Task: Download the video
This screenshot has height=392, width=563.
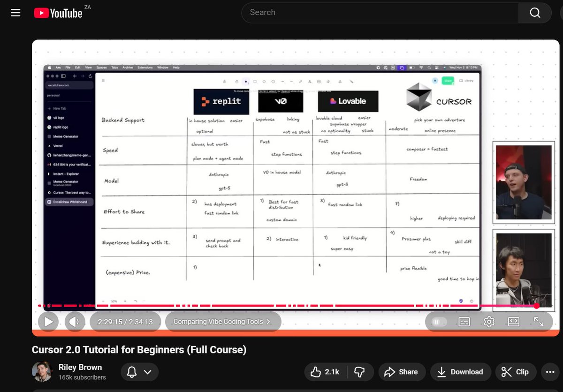Action: click(460, 372)
